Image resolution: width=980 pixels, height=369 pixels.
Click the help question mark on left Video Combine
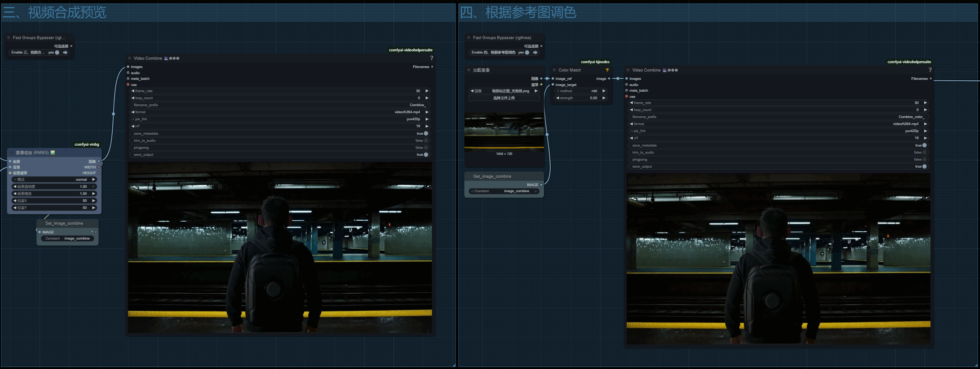(x=431, y=58)
